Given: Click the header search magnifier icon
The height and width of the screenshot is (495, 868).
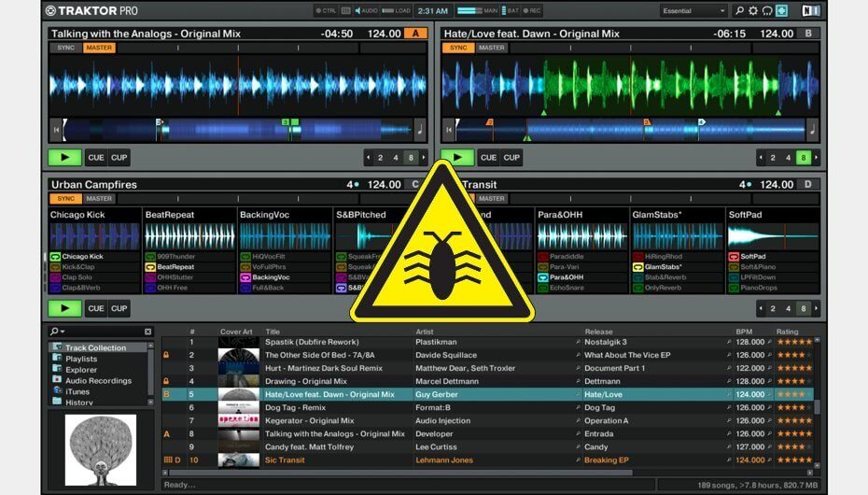Looking at the screenshot, I should pos(739,10).
